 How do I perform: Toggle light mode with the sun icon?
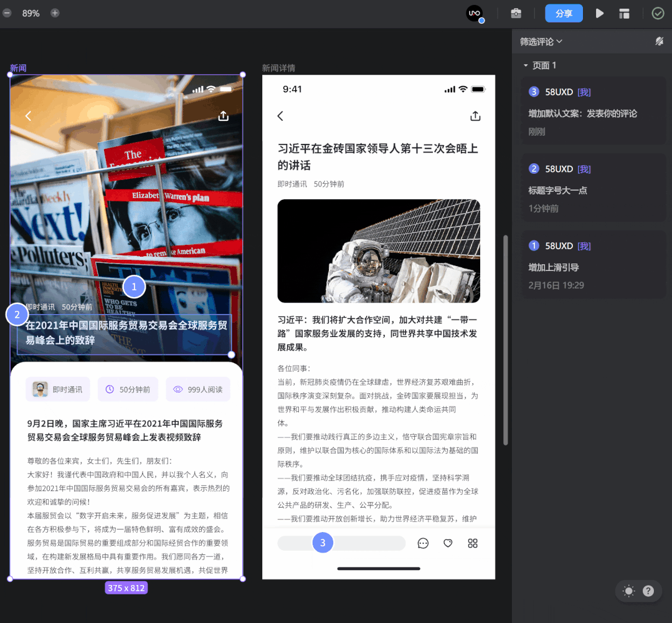pos(628,591)
